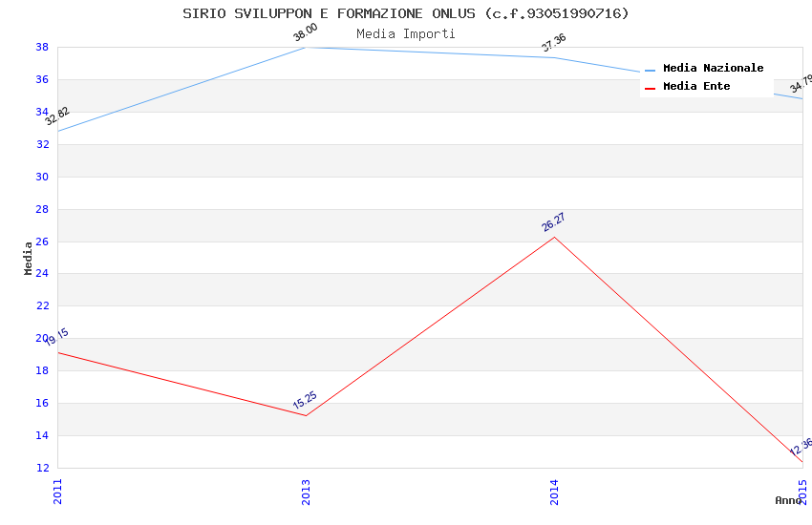
Task: Click the Media Importi subtitle
Action: click(406, 33)
